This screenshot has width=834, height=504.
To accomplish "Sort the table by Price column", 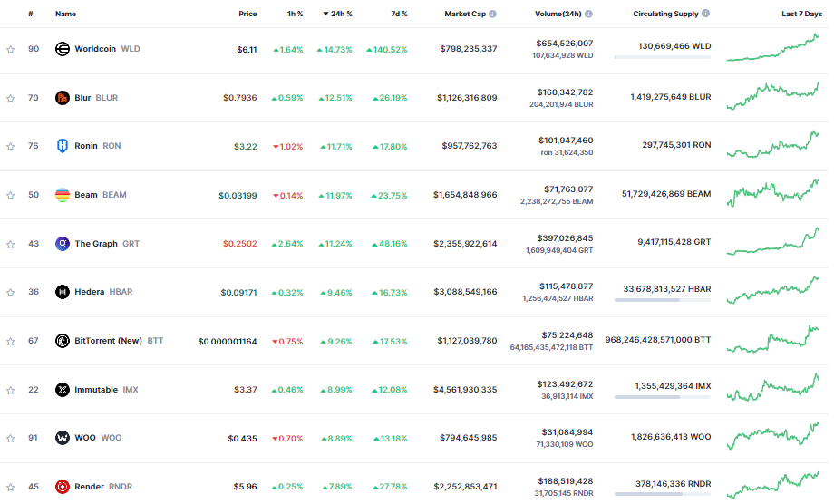I will tap(247, 15).
